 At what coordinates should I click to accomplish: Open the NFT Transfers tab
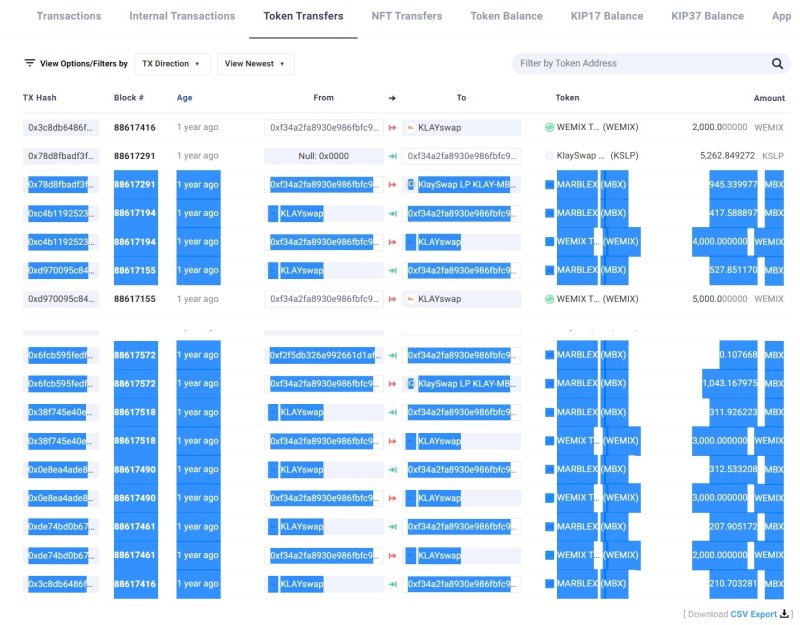(406, 16)
